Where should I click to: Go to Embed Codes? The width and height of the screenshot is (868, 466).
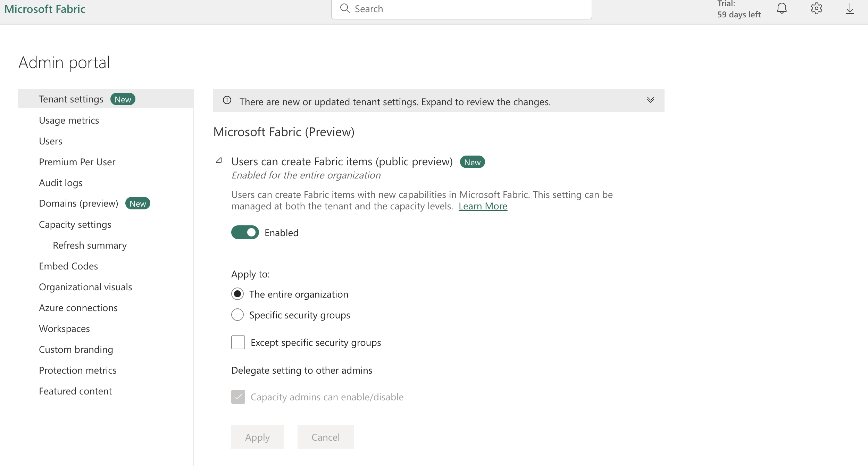tap(68, 266)
